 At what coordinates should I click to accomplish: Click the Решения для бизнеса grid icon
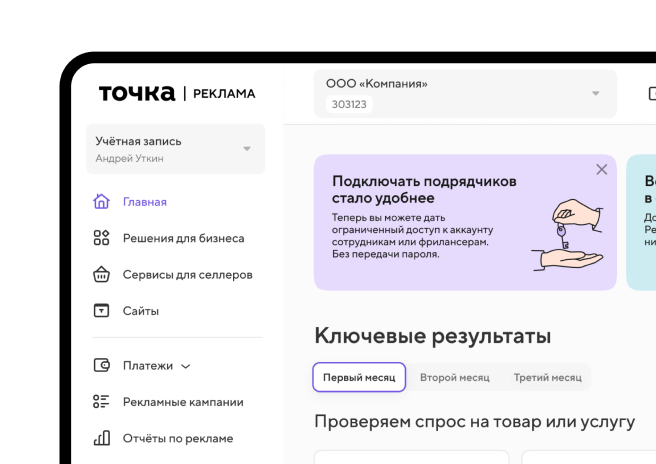(101, 238)
